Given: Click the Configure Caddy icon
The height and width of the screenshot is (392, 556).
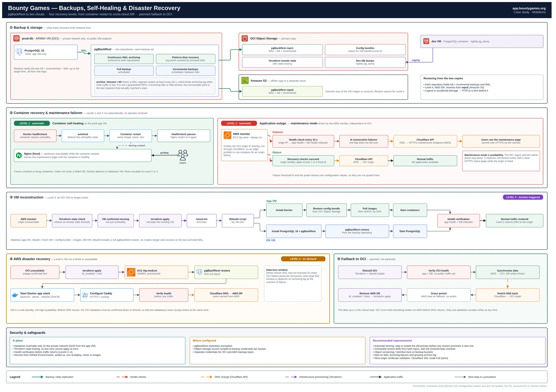Looking at the screenshot, I should (85, 295).
